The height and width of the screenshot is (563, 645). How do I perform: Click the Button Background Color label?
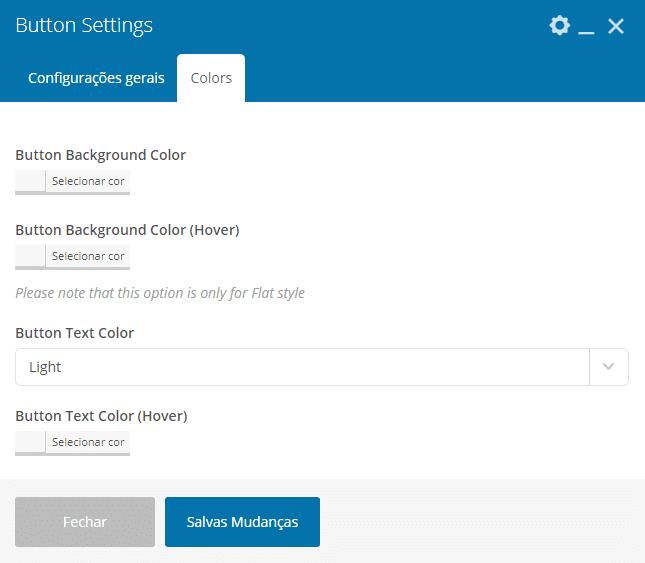point(100,155)
